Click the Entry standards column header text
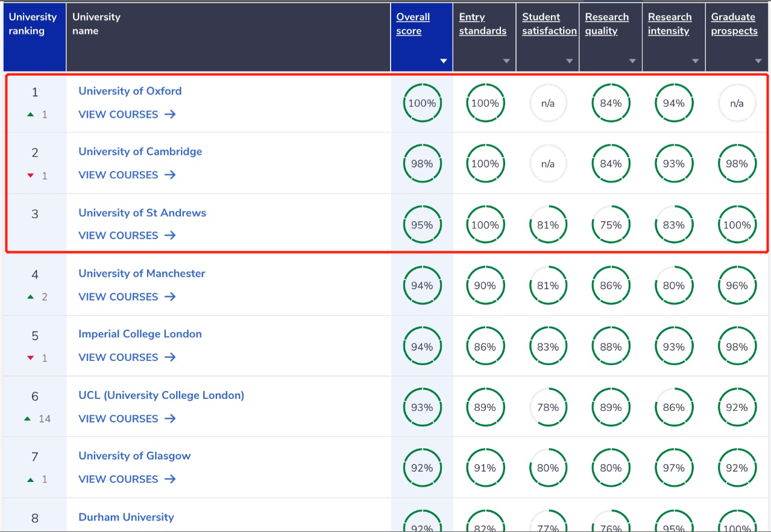This screenshot has width=771, height=532. click(483, 24)
